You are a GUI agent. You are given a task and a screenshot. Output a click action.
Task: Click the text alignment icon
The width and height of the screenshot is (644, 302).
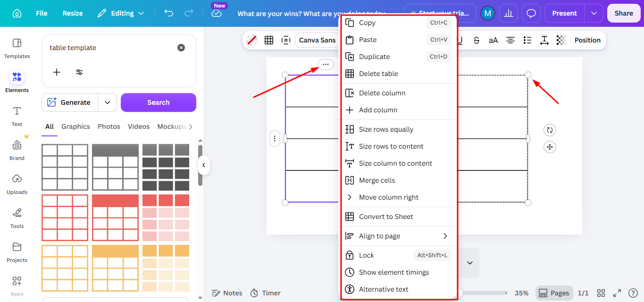click(x=510, y=40)
